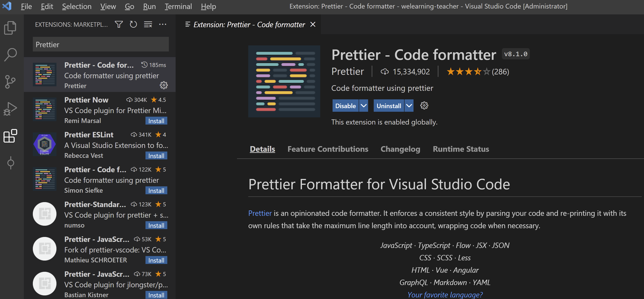Click the download count cloud icon

[x=385, y=72]
